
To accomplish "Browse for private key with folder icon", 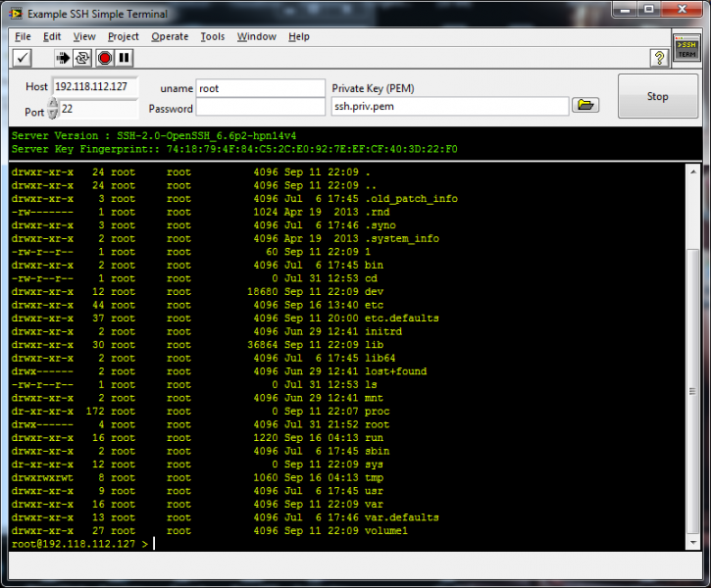I will tap(585, 105).
